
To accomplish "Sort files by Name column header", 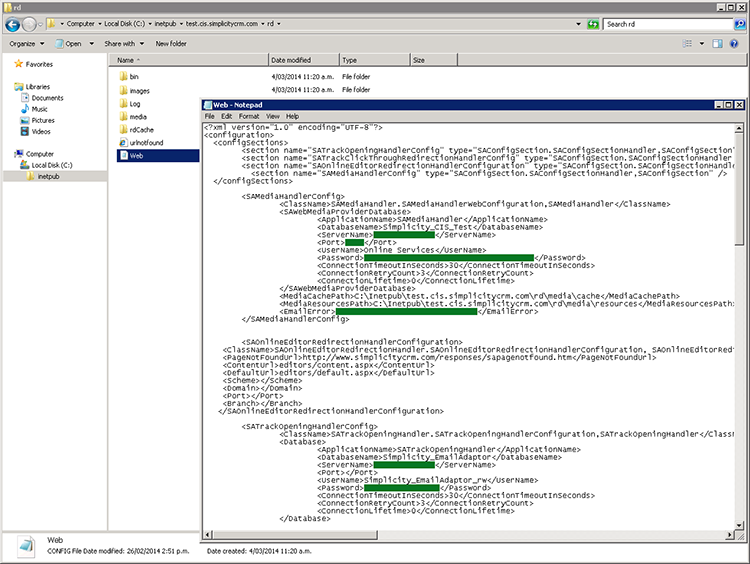I will click(x=188, y=60).
